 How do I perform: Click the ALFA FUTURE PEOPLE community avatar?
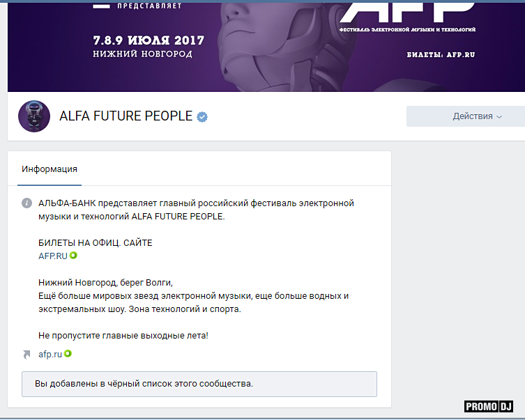click(x=34, y=116)
